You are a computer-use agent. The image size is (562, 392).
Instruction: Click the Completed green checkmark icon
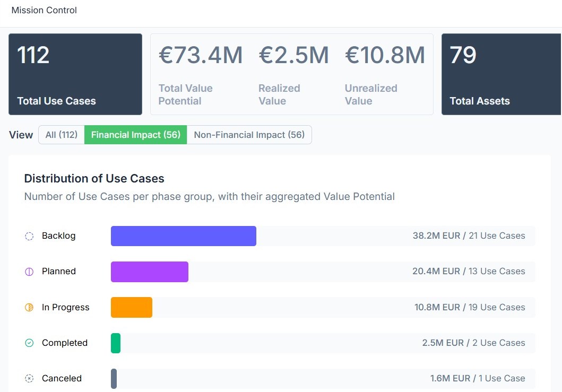[29, 343]
